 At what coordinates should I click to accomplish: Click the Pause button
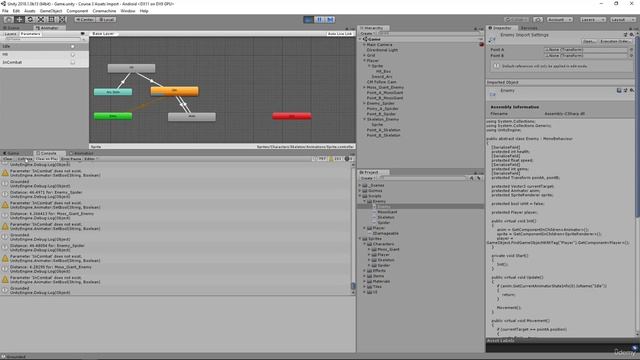(320, 19)
